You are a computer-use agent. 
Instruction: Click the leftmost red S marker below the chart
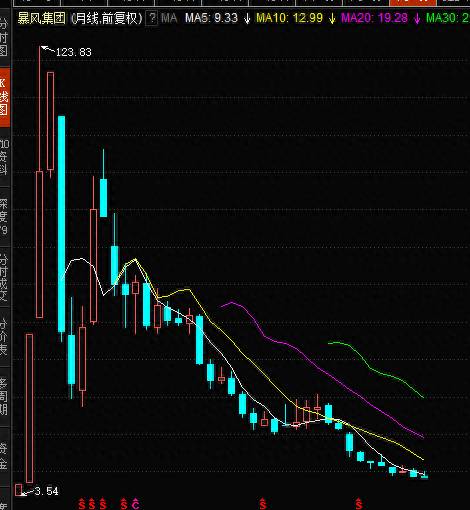click(x=82, y=504)
